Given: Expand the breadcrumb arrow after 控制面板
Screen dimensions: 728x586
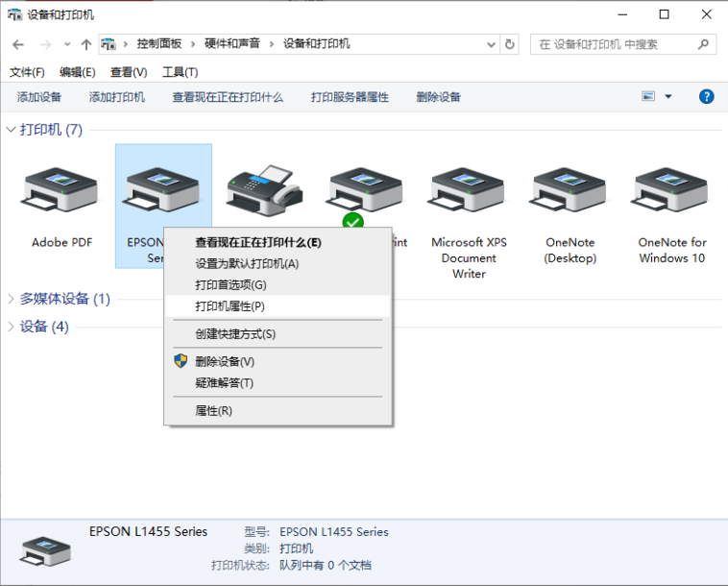Looking at the screenshot, I should point(193,44).
